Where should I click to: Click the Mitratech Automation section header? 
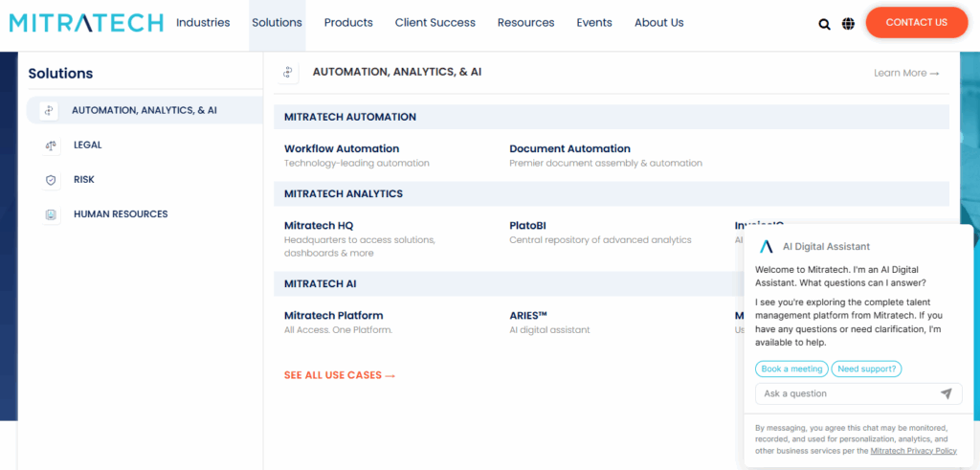click(612, 117)
